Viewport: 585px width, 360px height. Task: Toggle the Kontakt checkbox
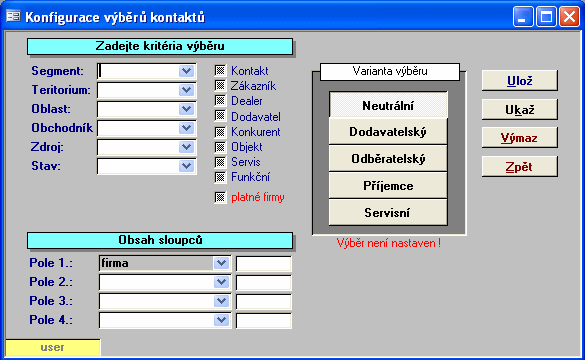click(x=220, y=71)
